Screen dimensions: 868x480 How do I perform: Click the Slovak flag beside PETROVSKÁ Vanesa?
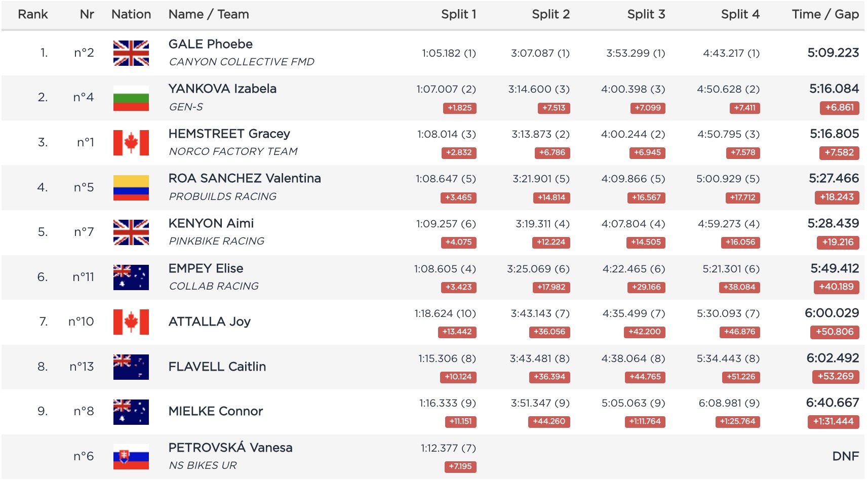[x=131, y=456]
